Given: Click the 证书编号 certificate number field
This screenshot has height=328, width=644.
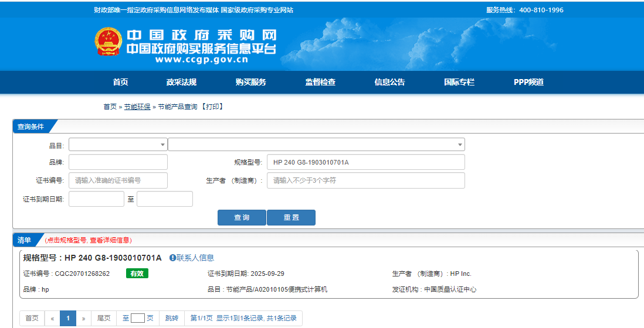Looking at the screenshot, I should 118,180.
